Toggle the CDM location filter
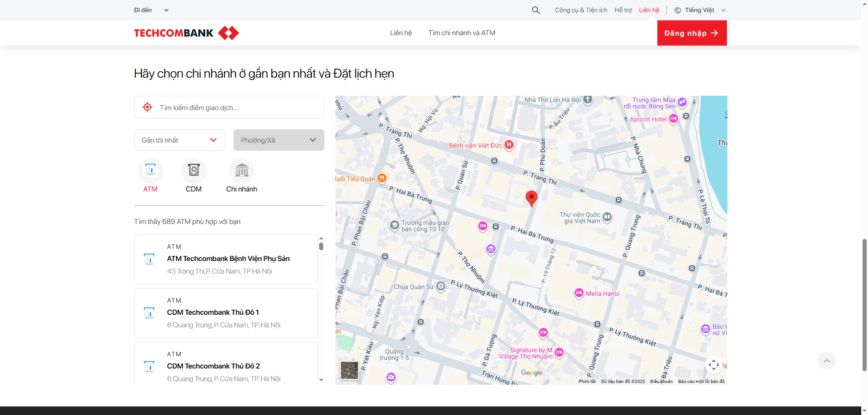This screenshot has height=415, width=868. pos(193,176)
